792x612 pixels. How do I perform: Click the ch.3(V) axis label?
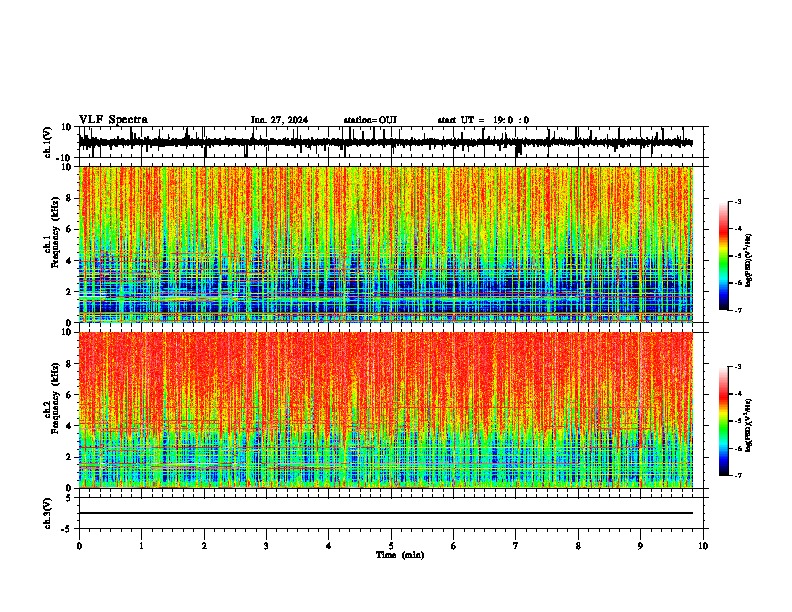point(48,514)
